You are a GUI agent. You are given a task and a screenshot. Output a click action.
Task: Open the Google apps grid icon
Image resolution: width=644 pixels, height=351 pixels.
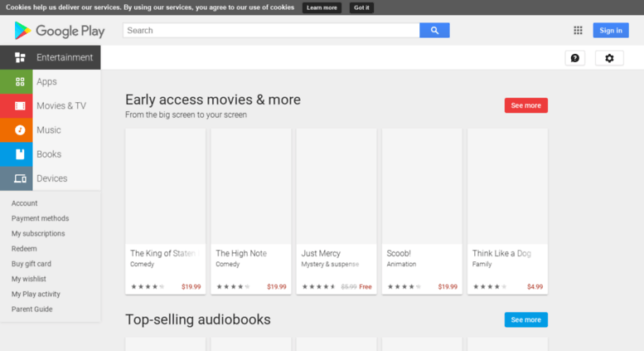578,31
